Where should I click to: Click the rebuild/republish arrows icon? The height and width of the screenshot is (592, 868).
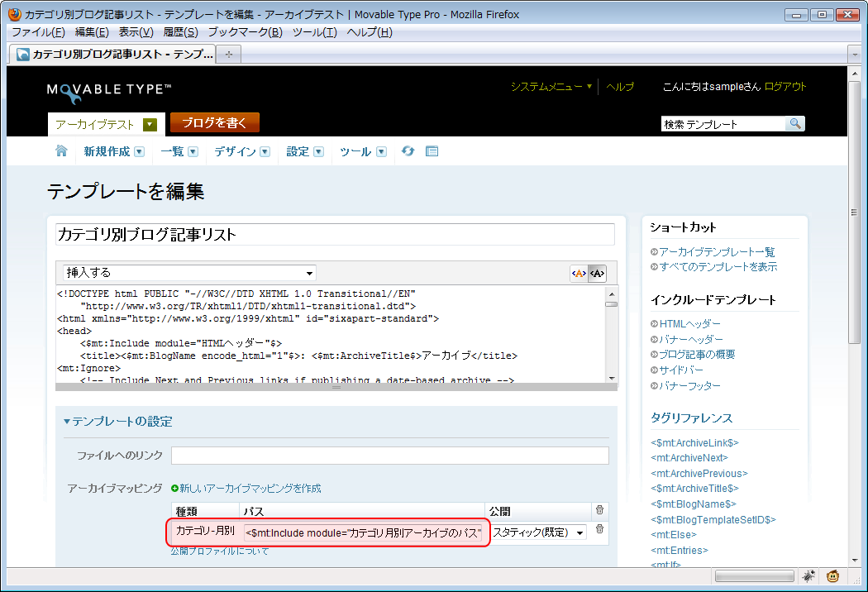coord(408,151)
